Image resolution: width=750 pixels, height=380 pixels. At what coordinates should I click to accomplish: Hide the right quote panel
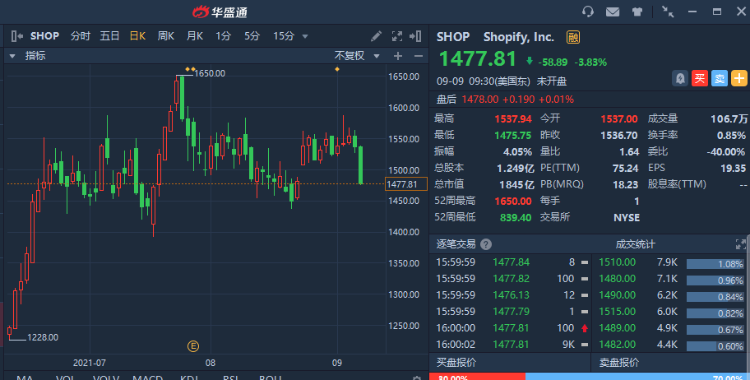[416, 36]
